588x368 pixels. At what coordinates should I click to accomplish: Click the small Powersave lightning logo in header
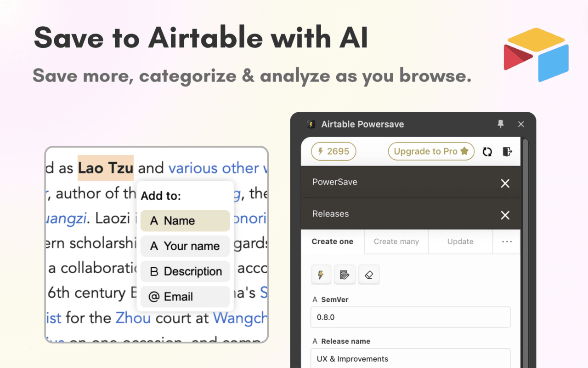coord(311,124)
